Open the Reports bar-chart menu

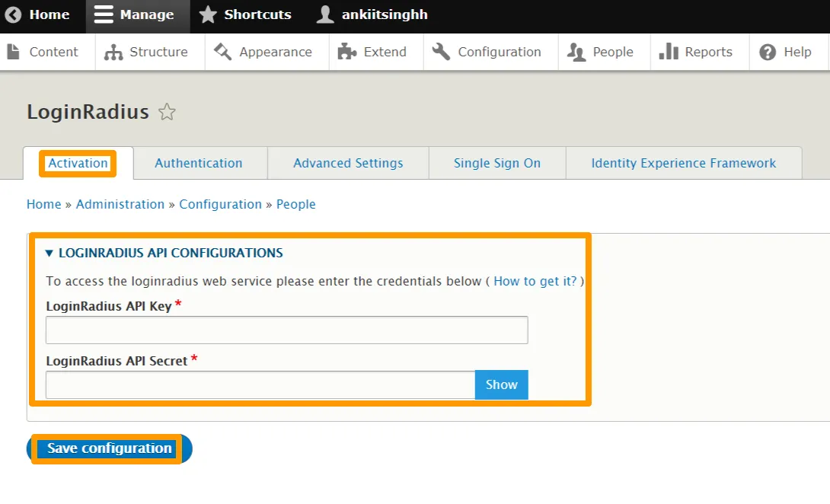click(697, 52)
